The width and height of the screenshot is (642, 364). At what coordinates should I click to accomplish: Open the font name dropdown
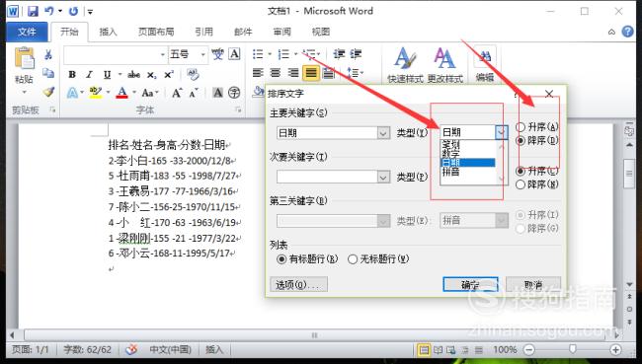(x=163, y=54)
